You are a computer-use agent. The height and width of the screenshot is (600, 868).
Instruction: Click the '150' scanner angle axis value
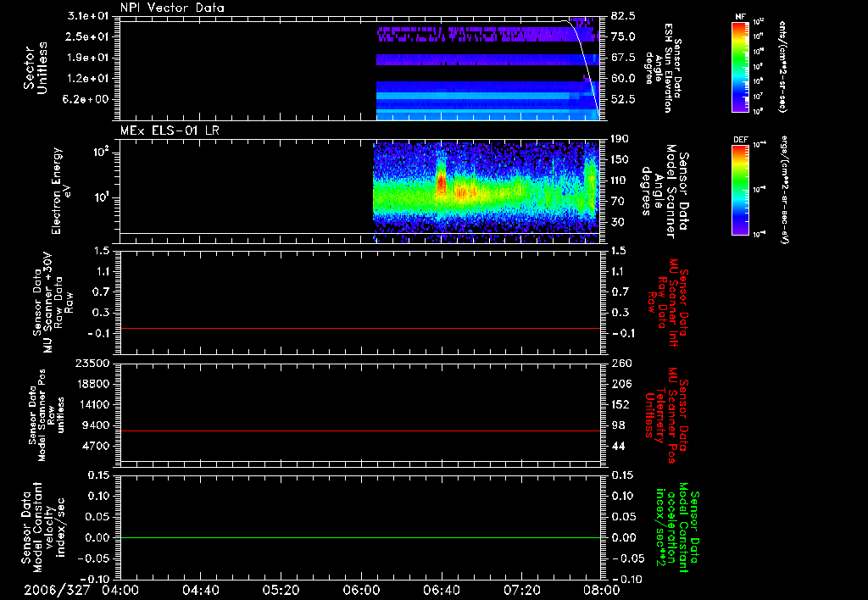click(x=620, y=160)
